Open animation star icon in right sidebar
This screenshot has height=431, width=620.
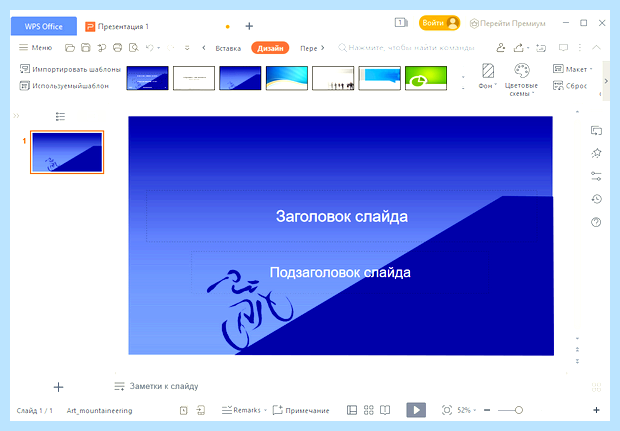596,153
